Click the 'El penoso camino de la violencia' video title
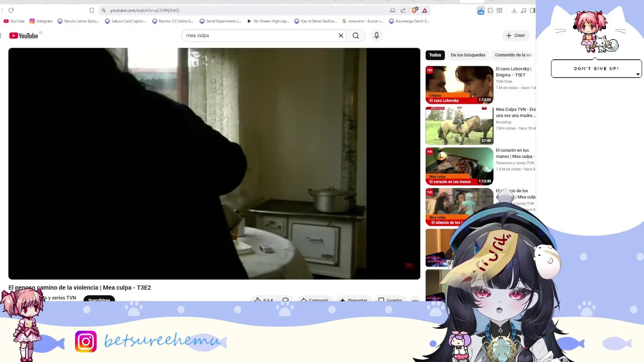The width and height of the screenshot is (644, 362). pos(79,288)
